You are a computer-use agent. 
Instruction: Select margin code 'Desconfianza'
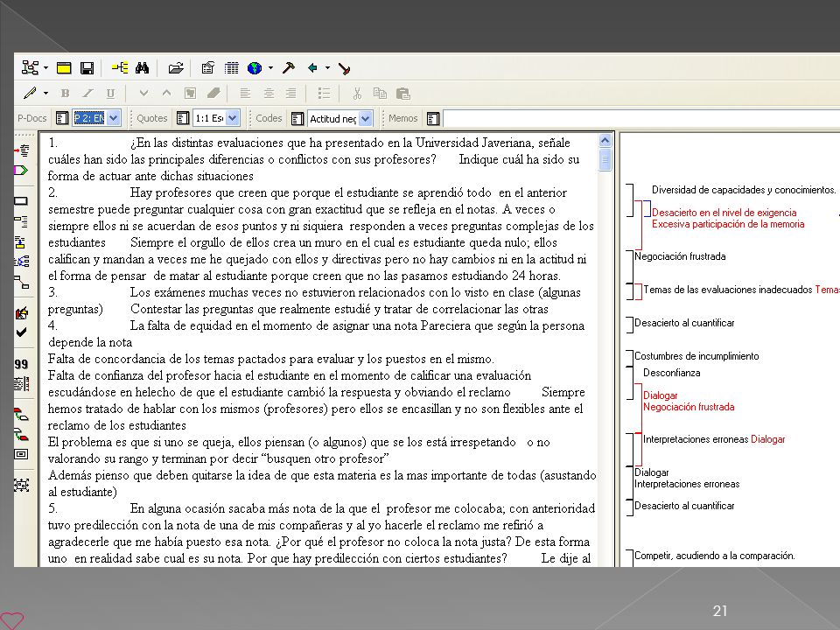pos(671,373)
